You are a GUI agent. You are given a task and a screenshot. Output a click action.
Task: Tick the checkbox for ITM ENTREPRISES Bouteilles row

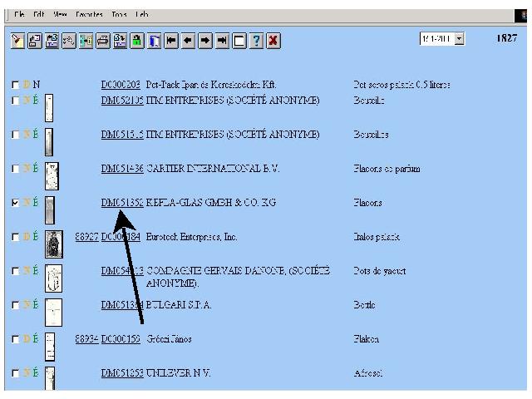(x=15, y=135)
